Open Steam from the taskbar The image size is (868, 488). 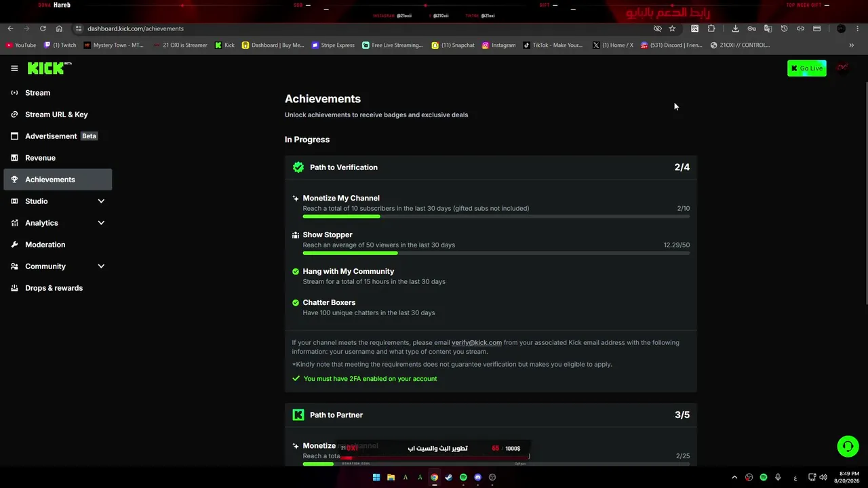[448, 477]
